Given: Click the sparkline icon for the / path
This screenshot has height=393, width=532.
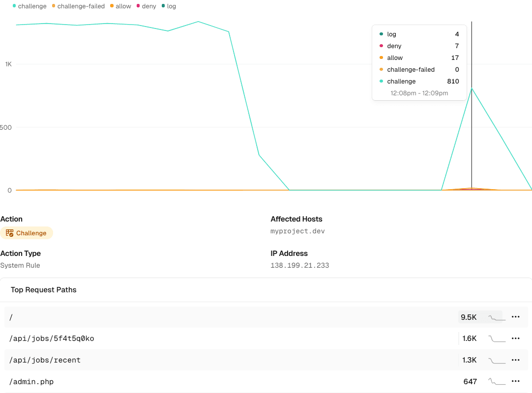Looking at the screenshot, I should pos(497,317).
